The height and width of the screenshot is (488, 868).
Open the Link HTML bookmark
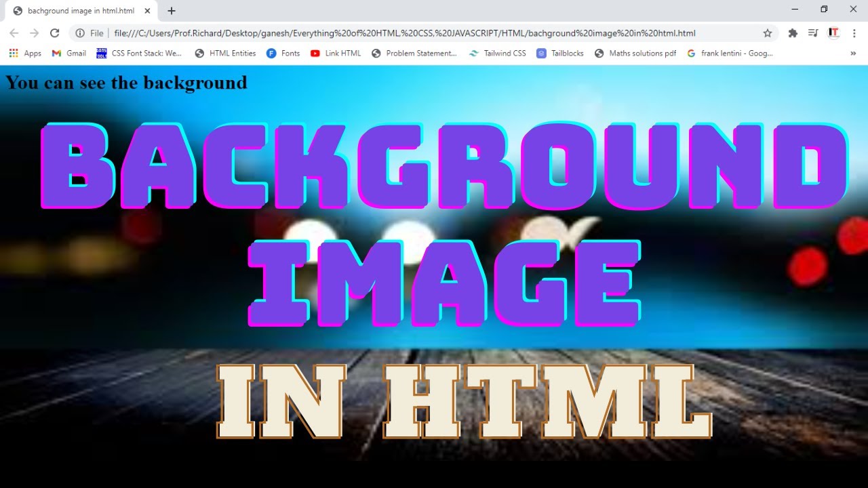[x=336, y=53]
